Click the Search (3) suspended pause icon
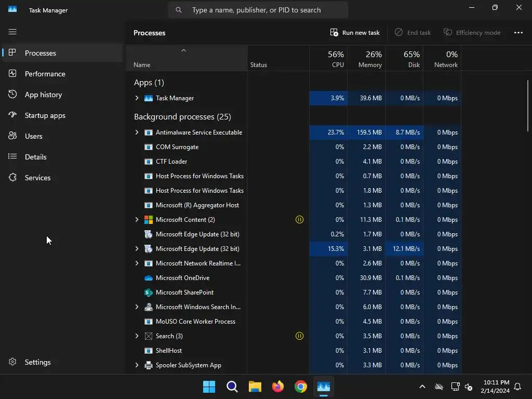Image resolution: width=532 pixels, height=399 pixels. (x=299, y=336)
